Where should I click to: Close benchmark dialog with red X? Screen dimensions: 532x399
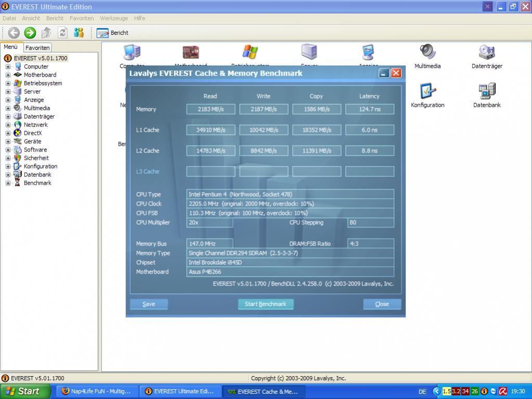pos(396,73)
